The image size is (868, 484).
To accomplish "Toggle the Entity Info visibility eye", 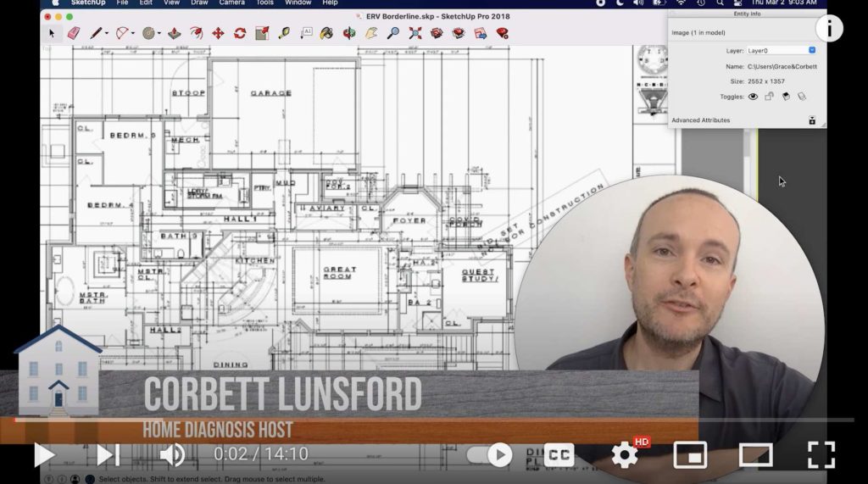I will [753, 97].
